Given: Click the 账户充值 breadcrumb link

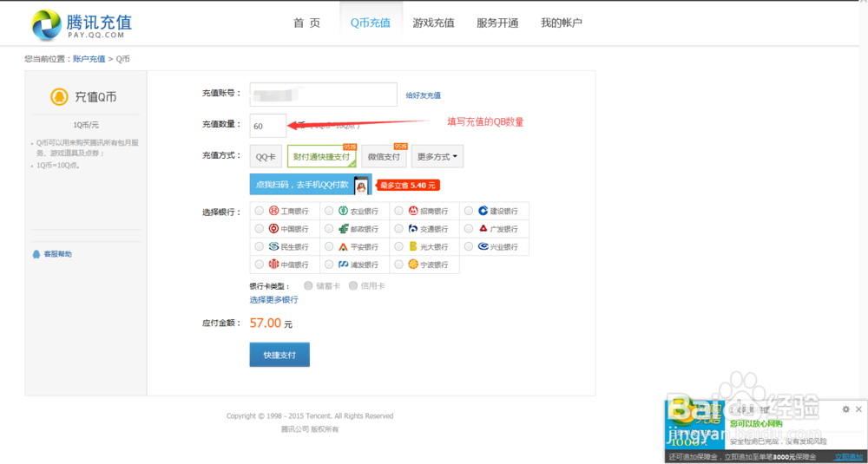Looking at the screenshot, I should [x=89, y=59].
